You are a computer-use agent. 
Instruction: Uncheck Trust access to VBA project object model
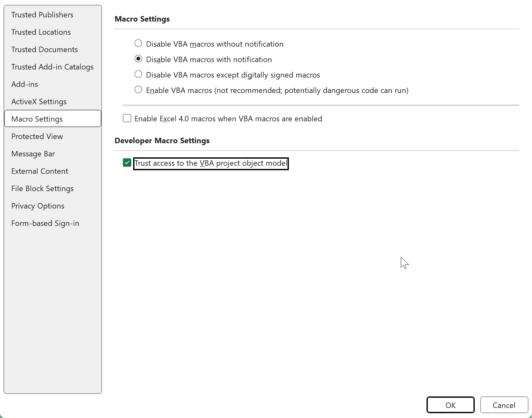[x=127, y=163]
